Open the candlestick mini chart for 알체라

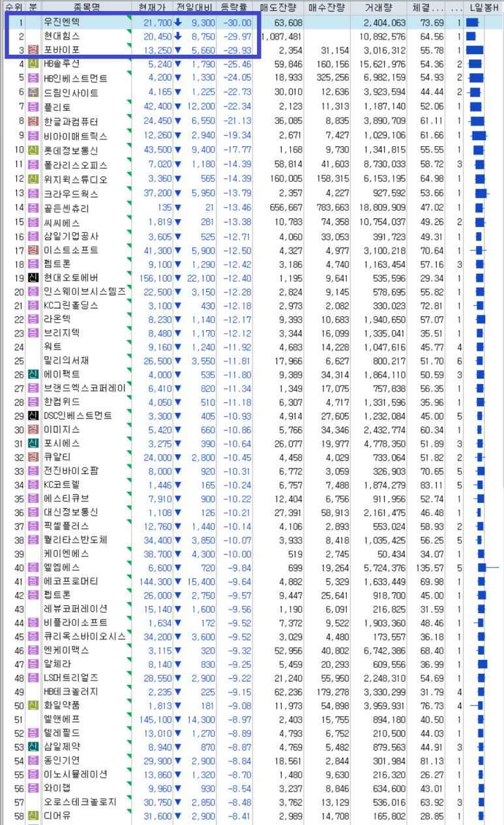pyautogui.click(x=482, y=664)
